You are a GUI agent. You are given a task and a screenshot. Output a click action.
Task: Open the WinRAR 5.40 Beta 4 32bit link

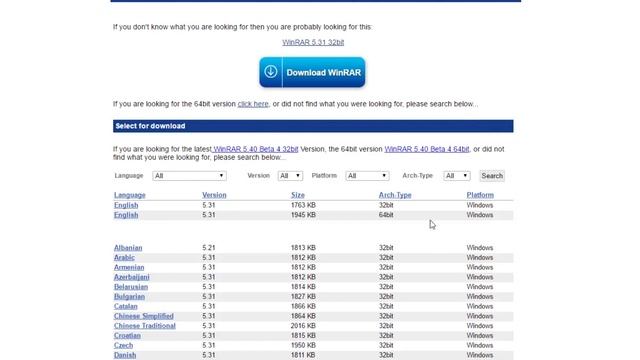pos(256,149)
